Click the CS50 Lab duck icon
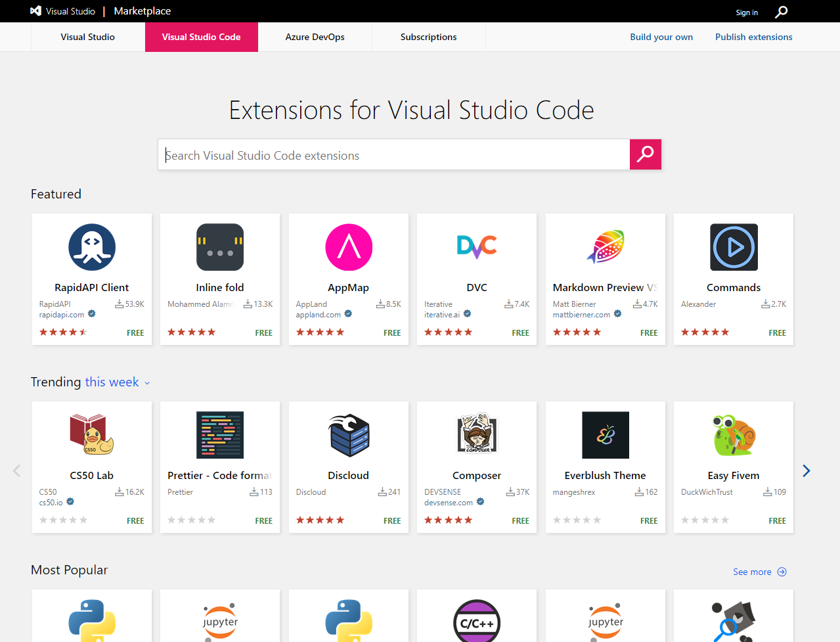The image size is (840, 642). [x=91, y=434]
